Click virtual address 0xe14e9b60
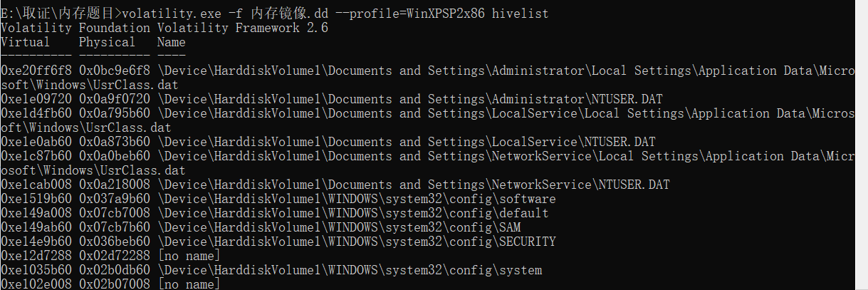 pyautogui.click(x=36, y=242)
